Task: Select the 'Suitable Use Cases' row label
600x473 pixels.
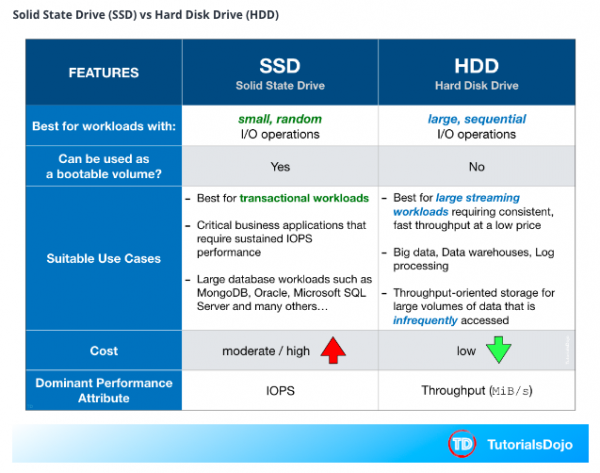Action: pyautogui.click(x=103, y=259)
